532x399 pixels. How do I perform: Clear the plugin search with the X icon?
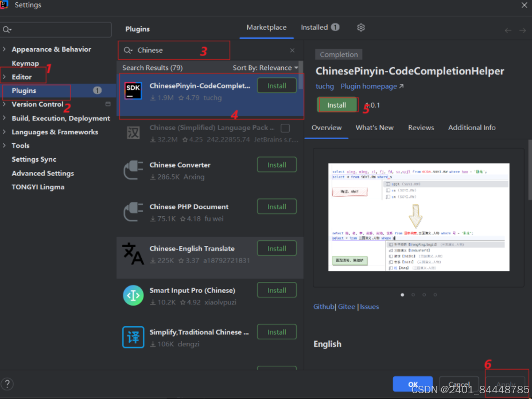pos(292,50)
